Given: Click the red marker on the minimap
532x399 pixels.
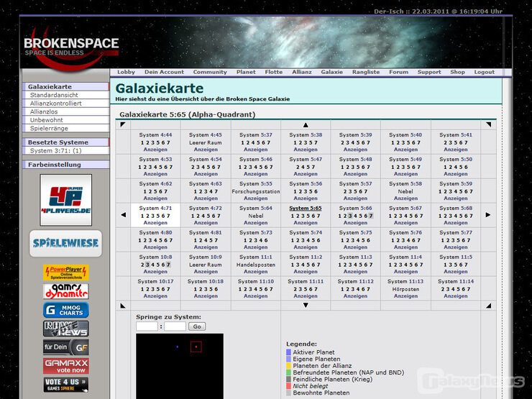Looking at the screenshot, I should pyautogui.click(x=196, y=347).
